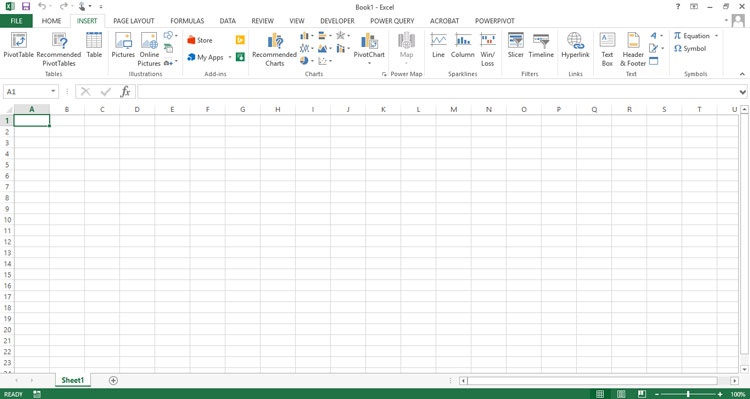The image size is (750, 399).
Task: Select the Sheet1 worksheet tab
Action: click(73, 380)
